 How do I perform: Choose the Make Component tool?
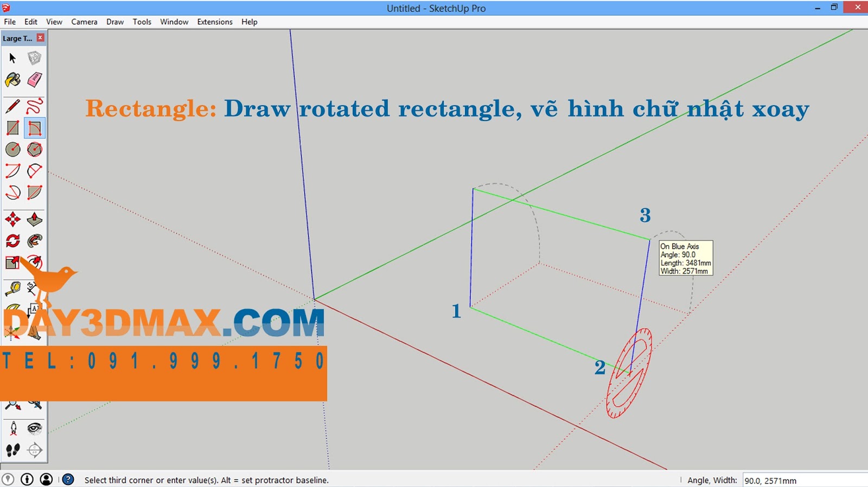[35, 58]
